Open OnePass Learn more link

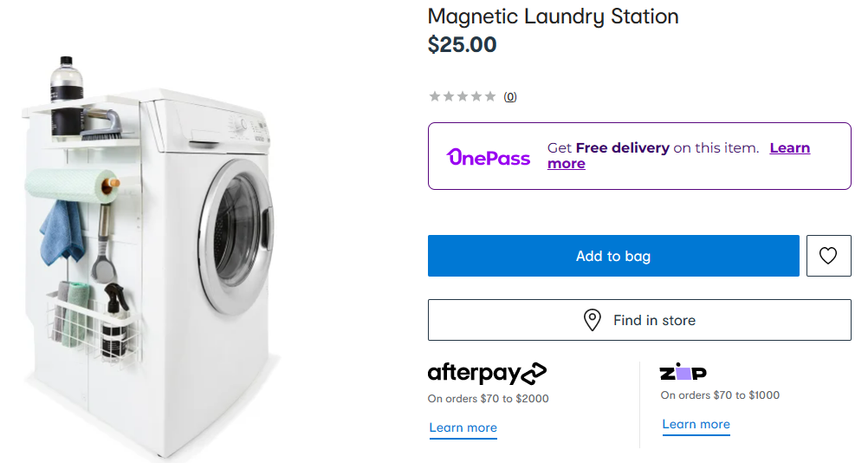click(x=788, y=148)
